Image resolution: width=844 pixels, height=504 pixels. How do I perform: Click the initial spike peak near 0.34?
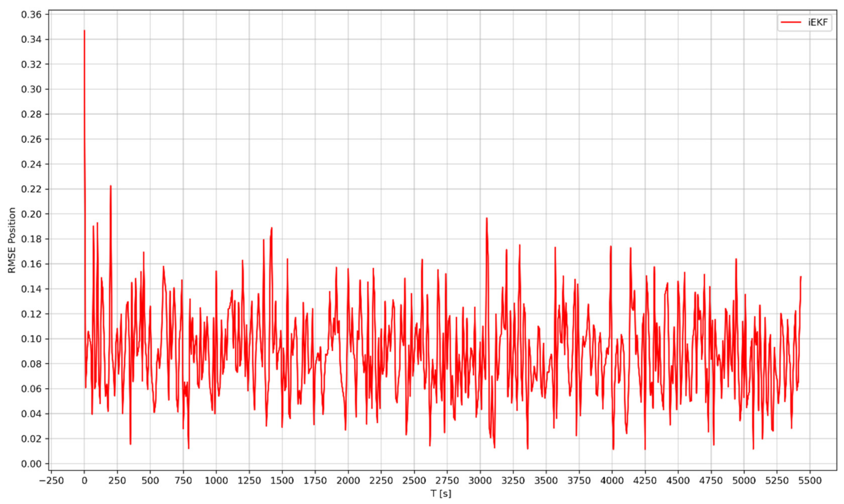click(x=84, y=31)
